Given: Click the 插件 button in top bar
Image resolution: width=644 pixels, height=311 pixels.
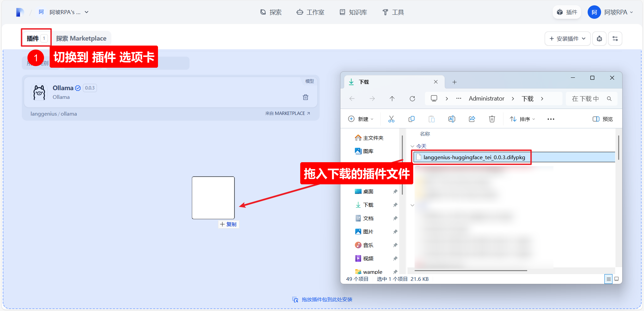Looking at the screenshot, I should 567,12.
